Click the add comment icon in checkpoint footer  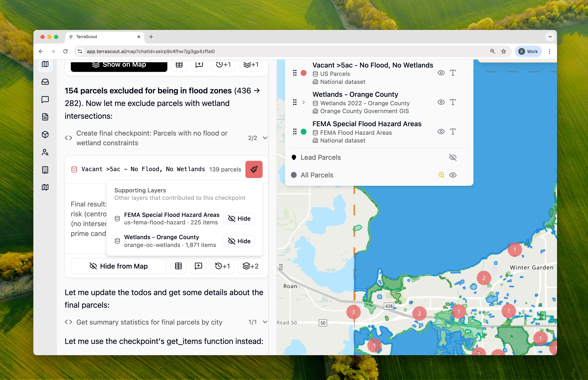[198, 266]
